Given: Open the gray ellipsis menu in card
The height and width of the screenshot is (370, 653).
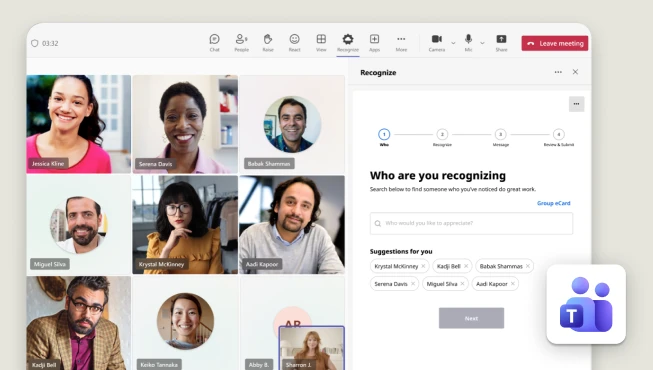Looking at the screenshot, I should point(576,104).
